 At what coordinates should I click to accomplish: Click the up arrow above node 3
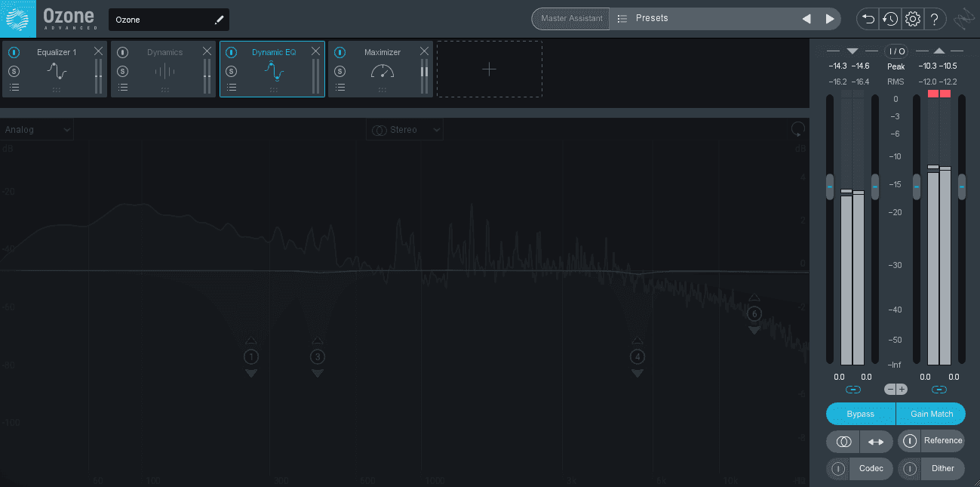[x=318, y=341]
